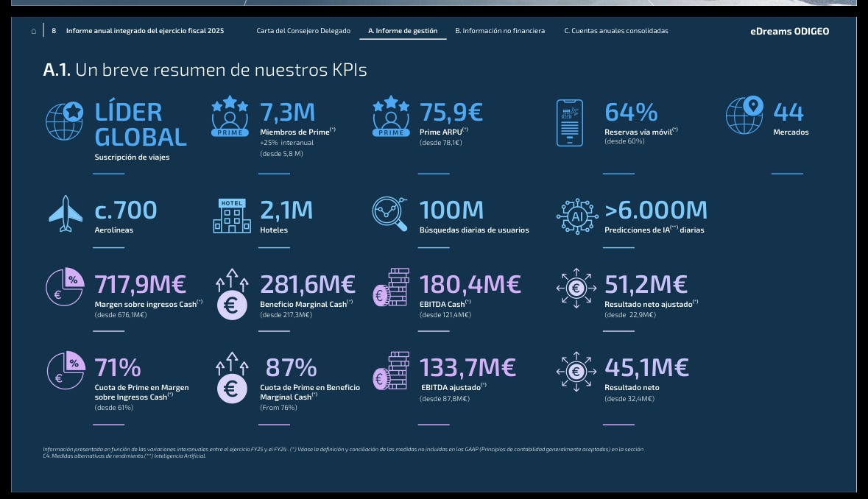Click the pie chart icon beside 717,9M€

tap(65, 286)
